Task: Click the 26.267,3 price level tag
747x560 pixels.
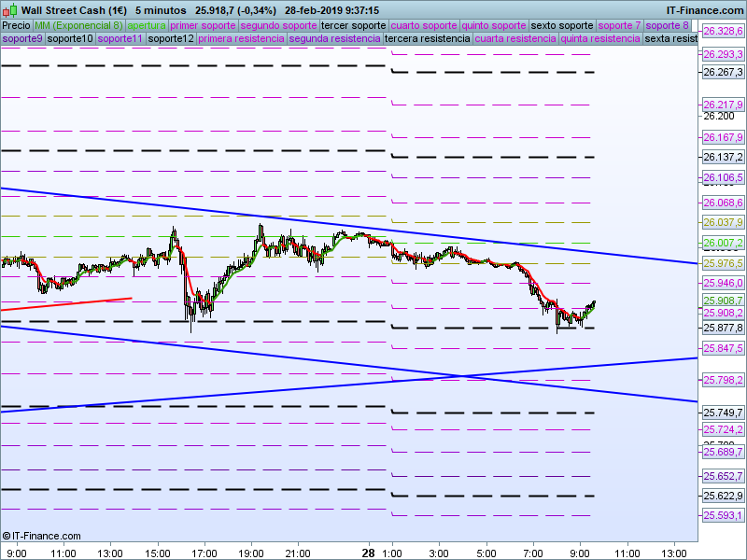Action: click(x=723, y=72)
